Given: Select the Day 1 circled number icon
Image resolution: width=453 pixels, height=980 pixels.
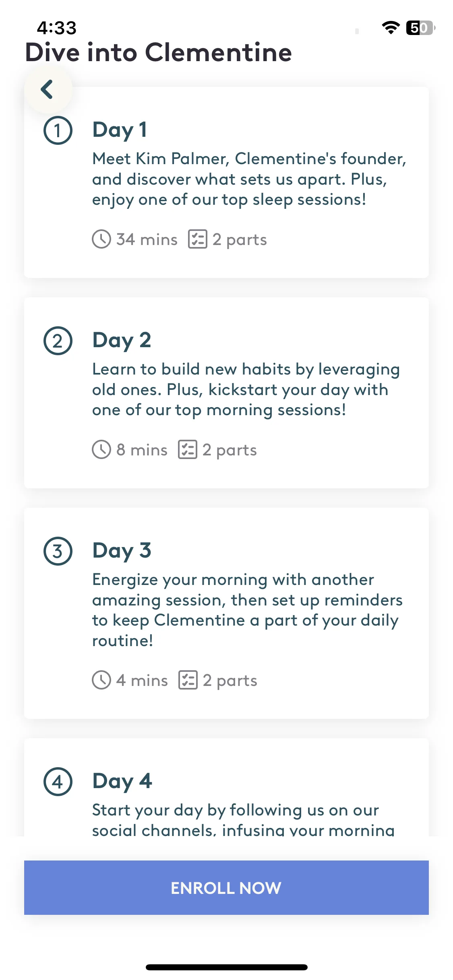Looking at the screenshot, I should click(58, 130).
